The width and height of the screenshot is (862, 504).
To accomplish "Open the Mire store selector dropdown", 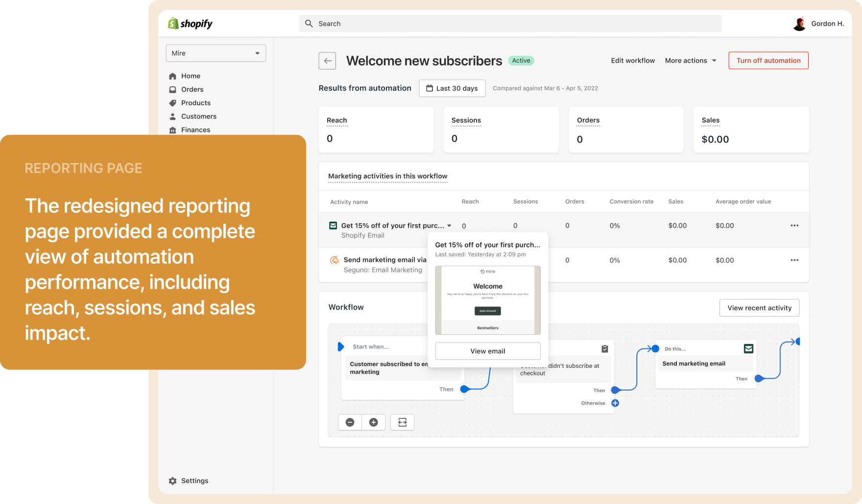I will [x=215, y=53].
